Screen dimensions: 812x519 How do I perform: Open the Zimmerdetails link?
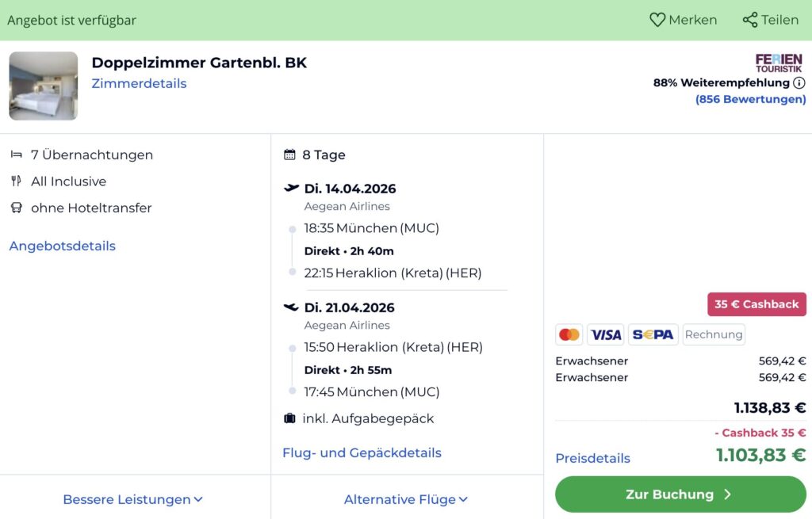click(139, 83)
